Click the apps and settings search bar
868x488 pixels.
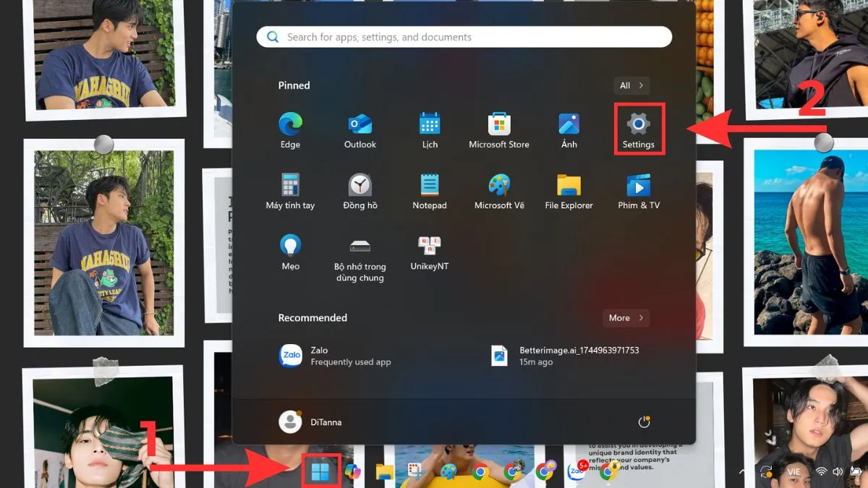click(x=463, y=36)
